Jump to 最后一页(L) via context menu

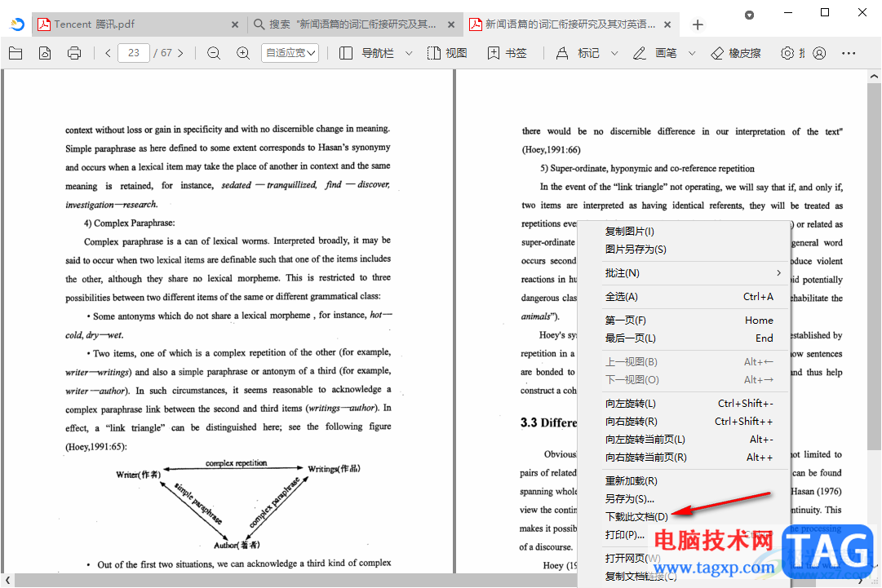pyautogui.click(x=685, y=338)
